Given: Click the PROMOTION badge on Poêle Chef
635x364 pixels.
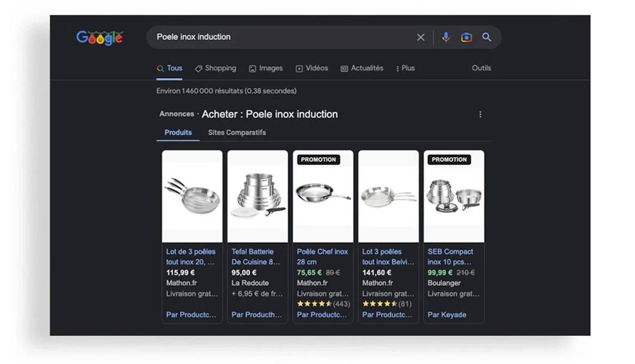Looking at the screenshot, I should click(x=318, y=160).
